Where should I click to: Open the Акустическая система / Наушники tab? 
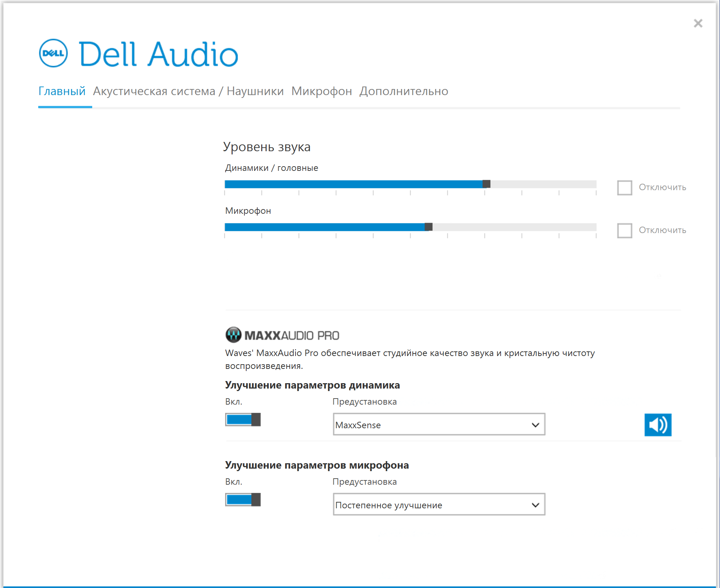coord(188,91)
